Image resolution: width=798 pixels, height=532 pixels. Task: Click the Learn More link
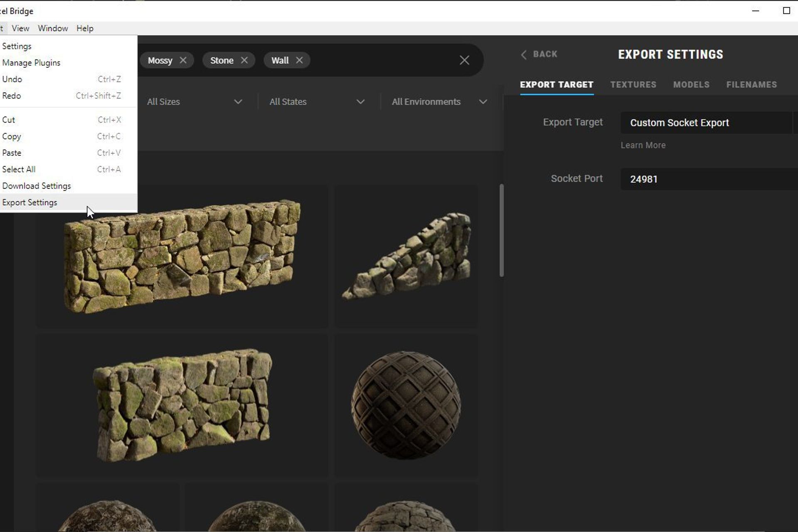(x=643, y=145)
